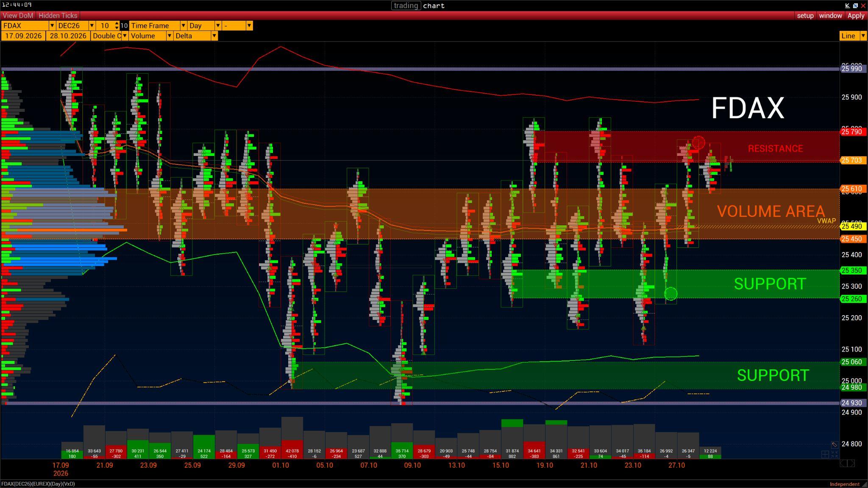
Task: Open the window menu
Action: pos(830,16)
